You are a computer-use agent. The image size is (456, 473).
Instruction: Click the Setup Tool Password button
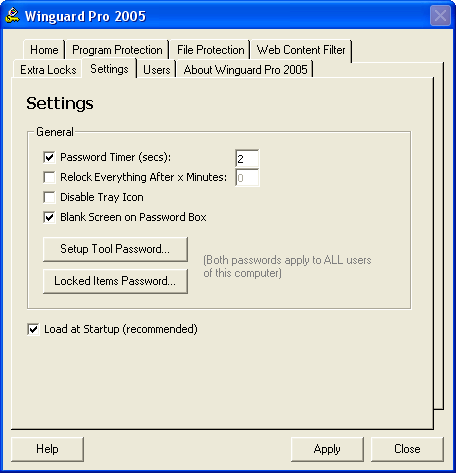(x=115, y=249)
